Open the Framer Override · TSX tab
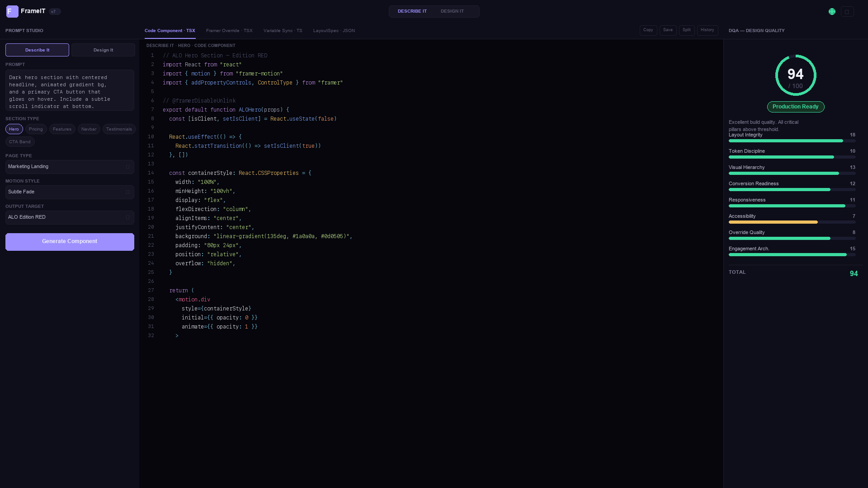Viewport: 868px width, 488px height. coord(229,31)
